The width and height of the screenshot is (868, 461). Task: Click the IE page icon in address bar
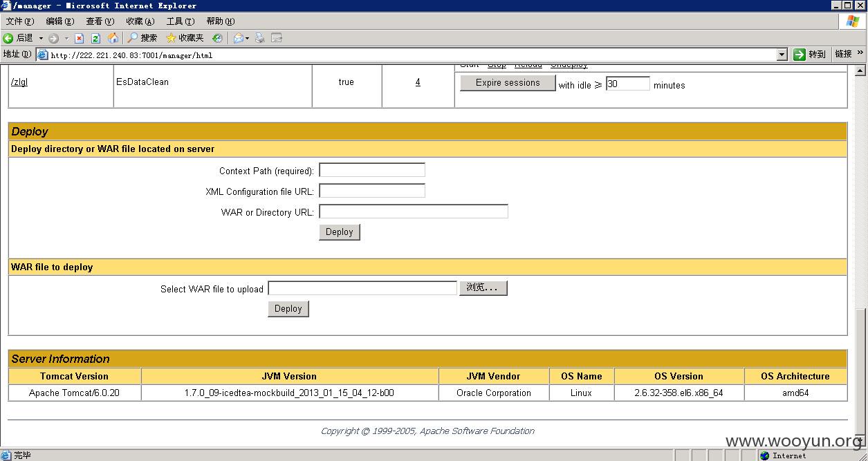[x=43, y=55]
